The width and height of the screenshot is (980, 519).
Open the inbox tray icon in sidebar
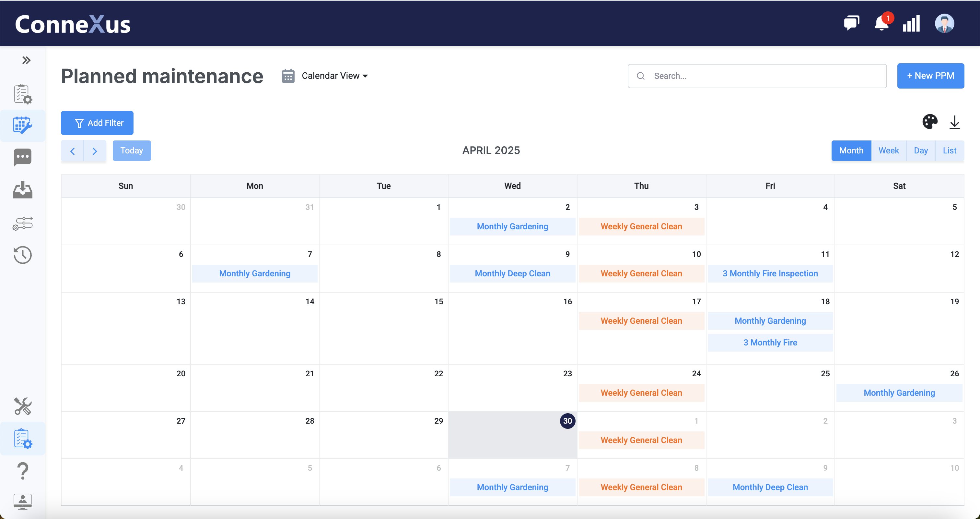(x=23, y=190)
